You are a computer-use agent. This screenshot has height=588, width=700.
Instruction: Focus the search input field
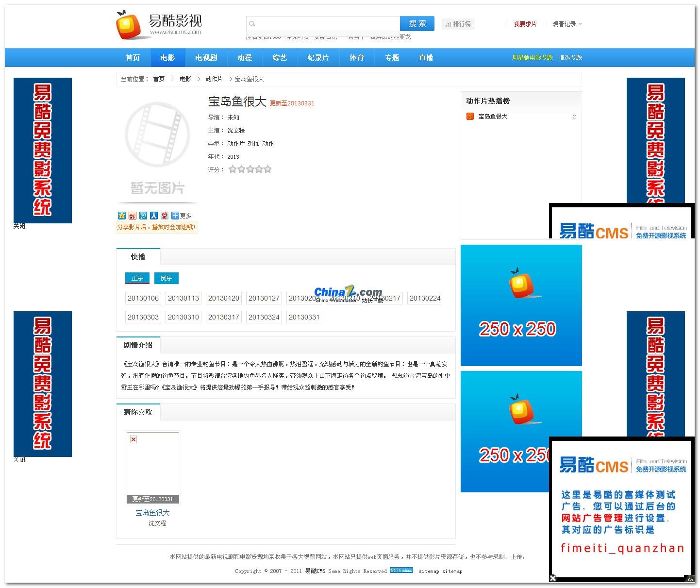[x=323, y=23]
